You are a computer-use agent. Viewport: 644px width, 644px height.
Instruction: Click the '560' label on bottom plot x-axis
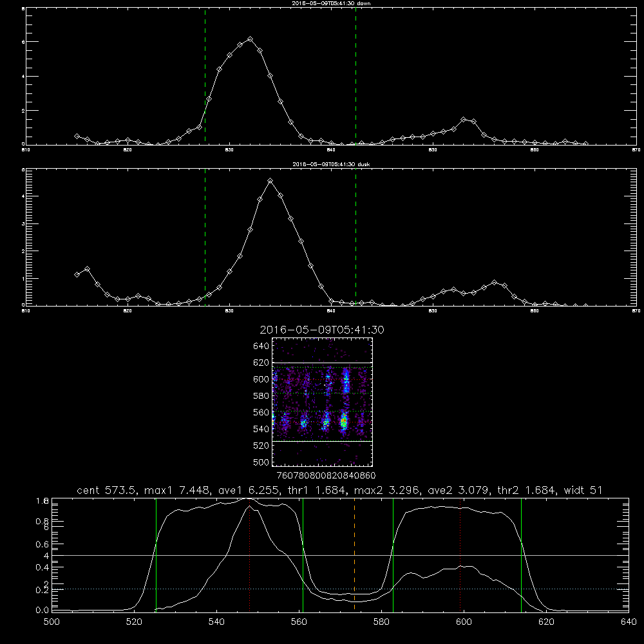[x=299, y=622]
